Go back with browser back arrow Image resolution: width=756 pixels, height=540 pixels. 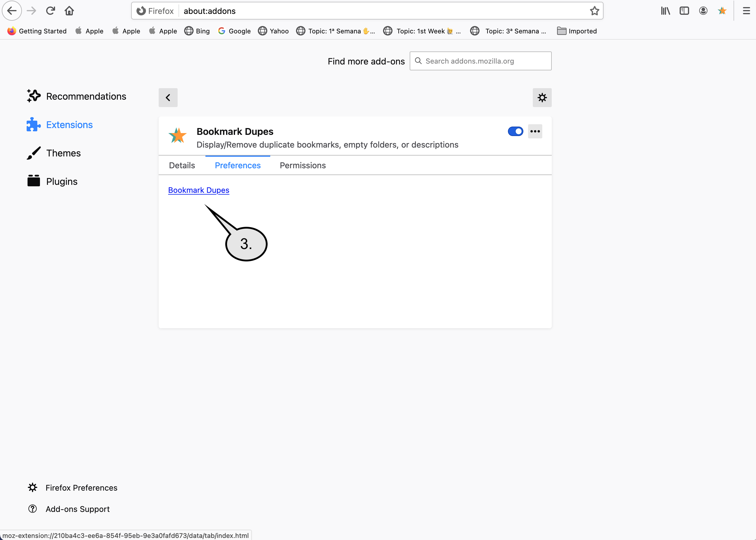pos(12,11)
